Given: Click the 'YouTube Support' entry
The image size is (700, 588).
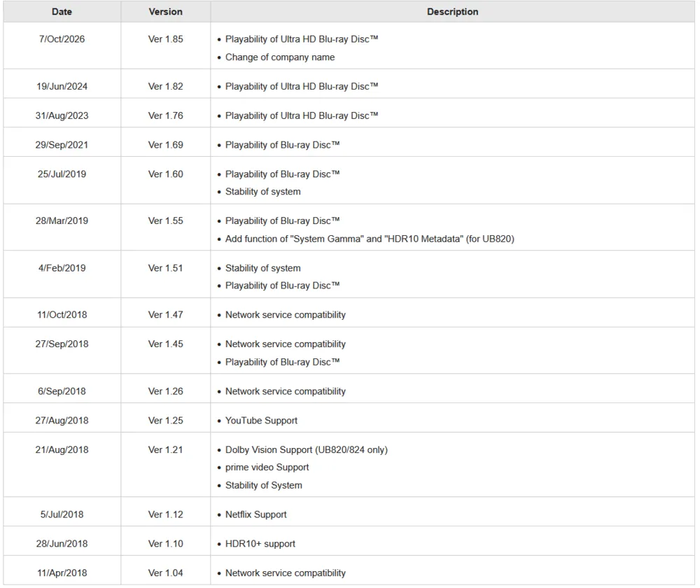Looking at the screenshot, I should tap(261, 421).
